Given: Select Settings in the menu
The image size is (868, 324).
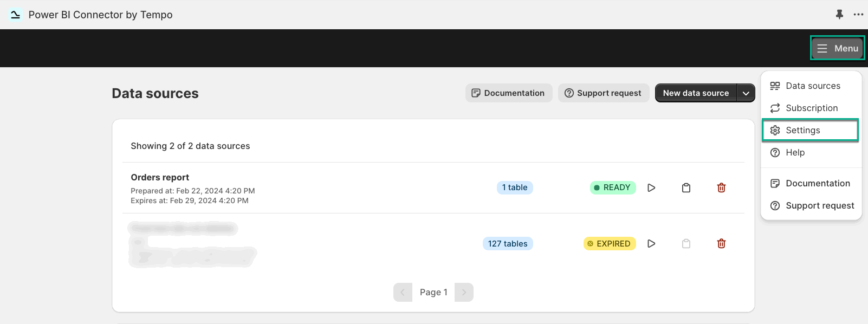Looking at the screenshot, I should (811, 130).
